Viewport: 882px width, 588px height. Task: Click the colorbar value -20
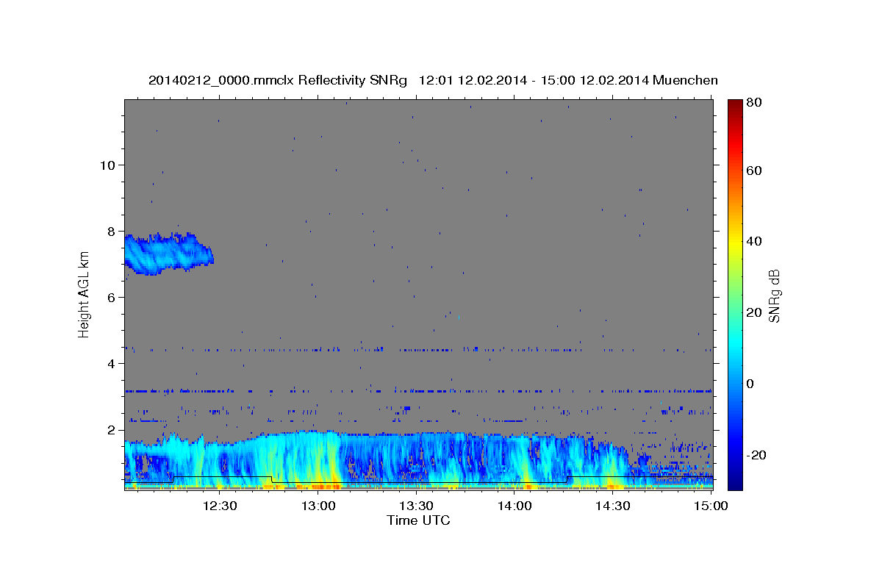tap(758, 455)
